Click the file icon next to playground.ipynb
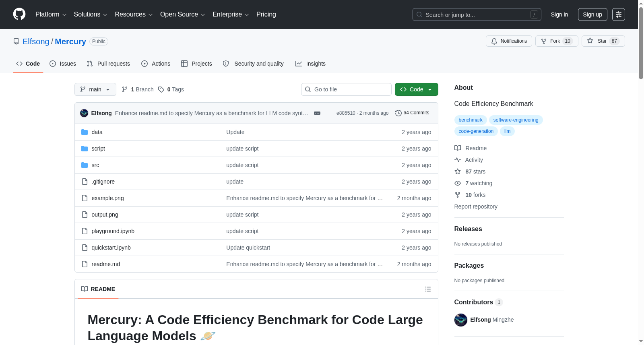This screenshot has height=345, width=644. (x=85, y=231)
